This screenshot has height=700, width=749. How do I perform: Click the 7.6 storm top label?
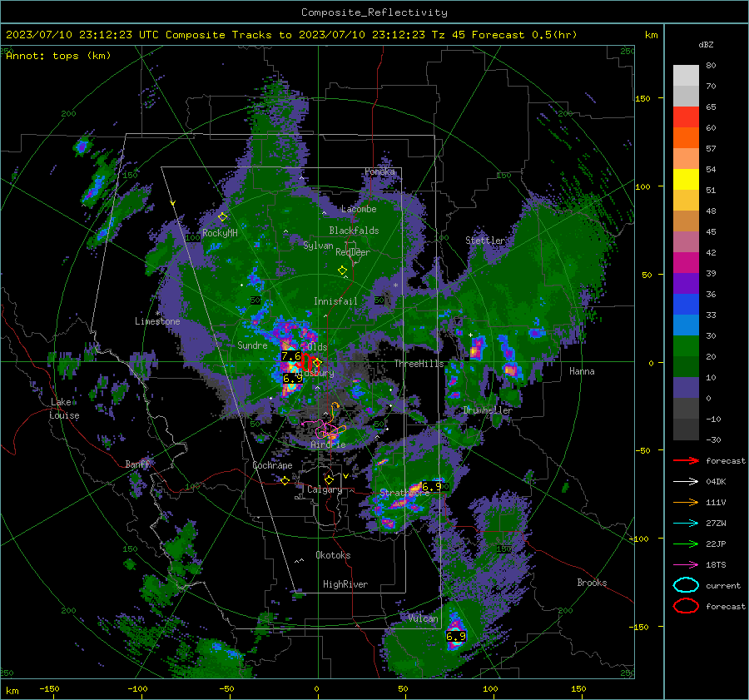pos(291,356)
